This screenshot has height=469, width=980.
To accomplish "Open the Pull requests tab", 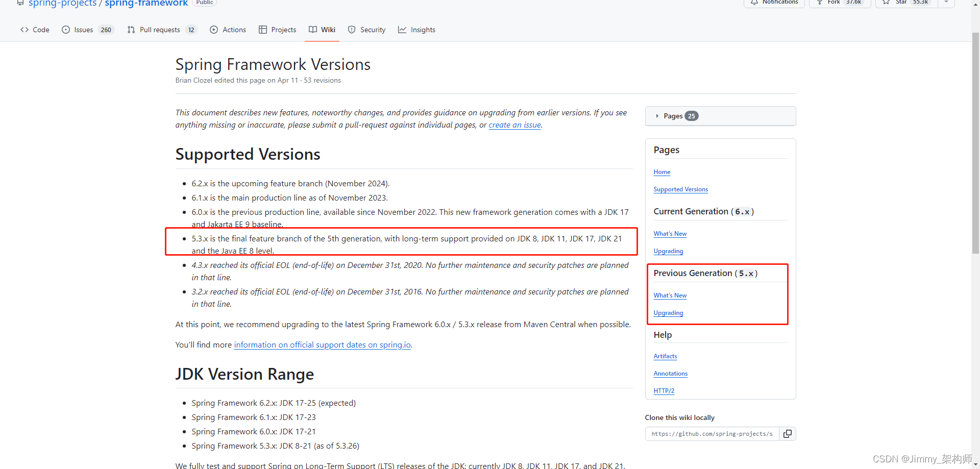I will click(x=161, y=30).
